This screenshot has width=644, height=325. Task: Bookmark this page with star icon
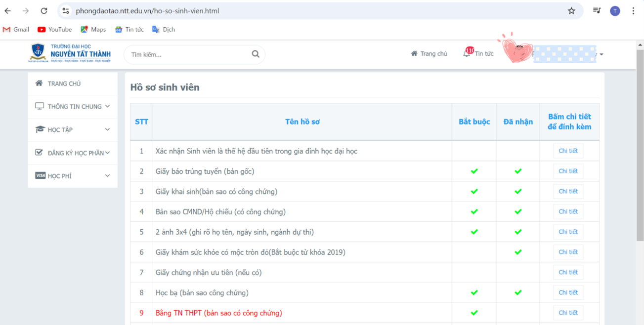571,11
